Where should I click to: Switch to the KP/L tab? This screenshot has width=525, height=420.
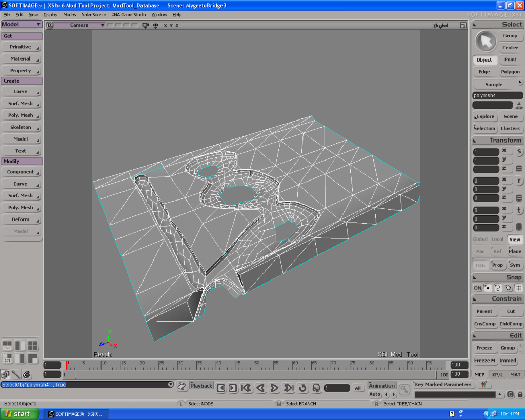pyautogui.click(x=497, y=374)
